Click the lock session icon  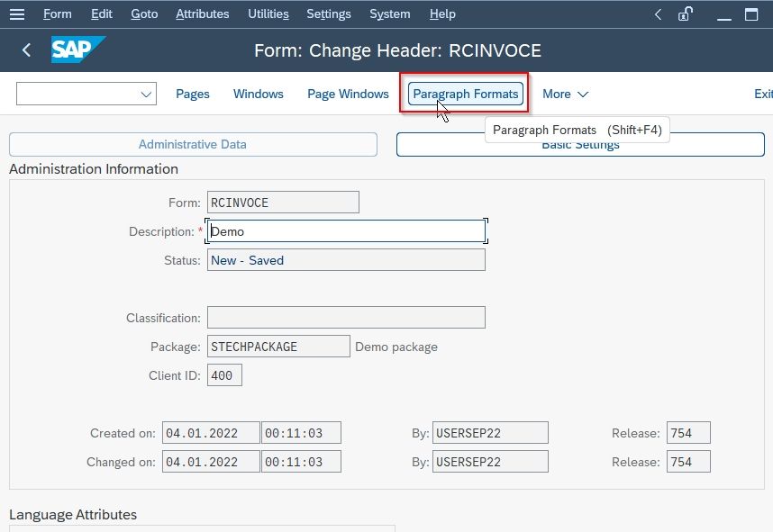[686, 14]
